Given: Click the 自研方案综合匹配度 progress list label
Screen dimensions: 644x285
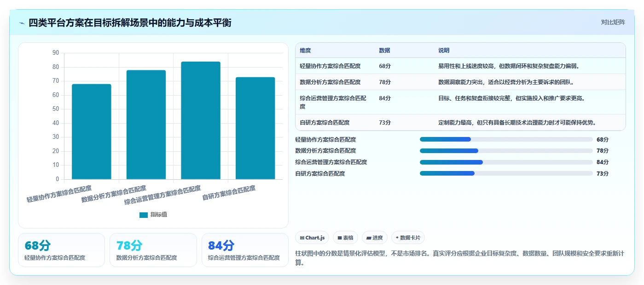Looking at the screenshot, I should click(x=320, y=173).
